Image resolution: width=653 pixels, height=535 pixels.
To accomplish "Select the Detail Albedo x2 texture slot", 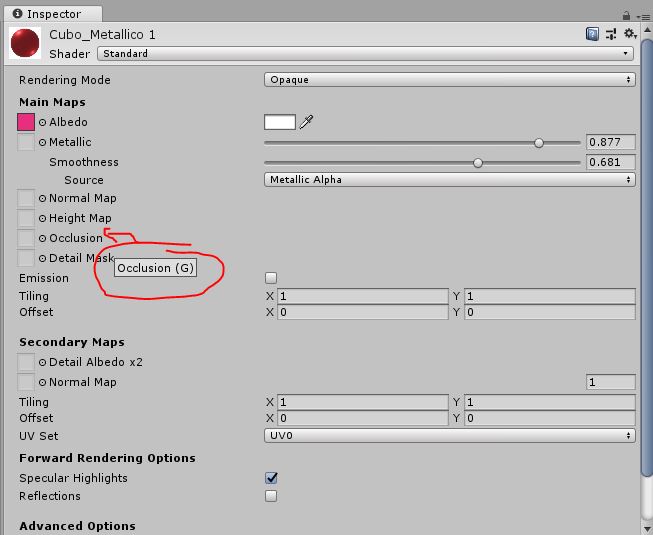I will (x=26, y=362).
